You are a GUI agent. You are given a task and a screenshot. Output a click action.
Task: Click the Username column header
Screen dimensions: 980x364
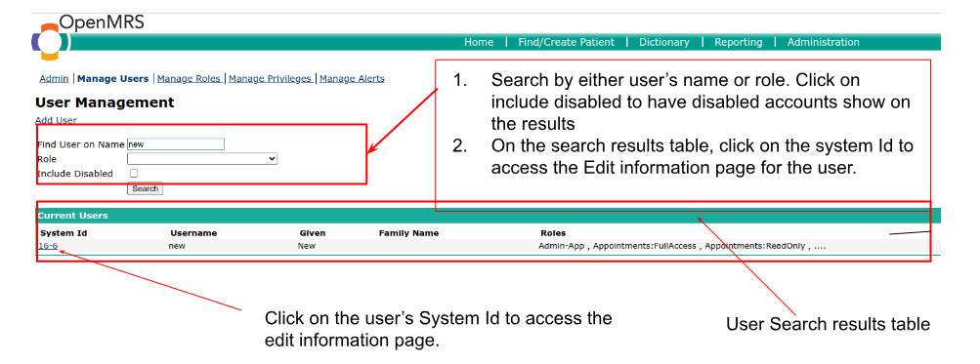[193, 233]
